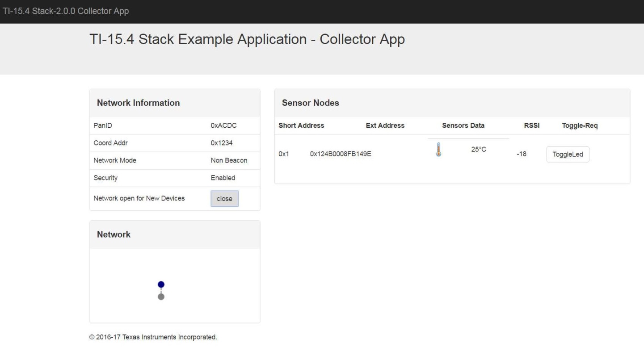Screen dimensions: 644x347
Task: Click the RSSI column header
Action: [531, 126]
